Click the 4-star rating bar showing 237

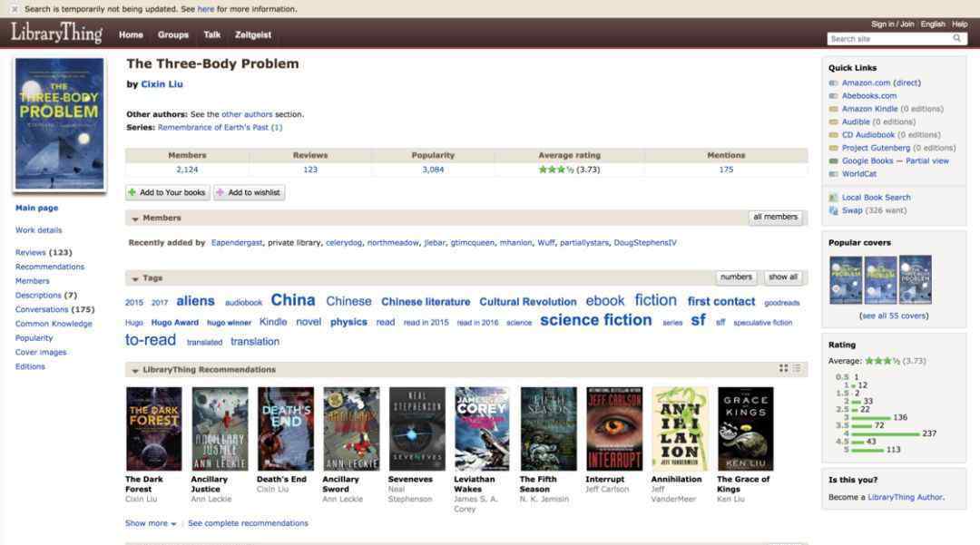(x=886, y=433)
